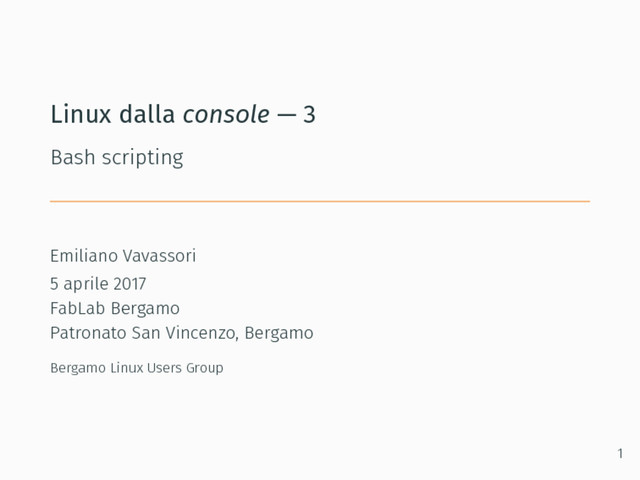Viewport: 640px width, 480px height.
Task: Click the date "5 aprile 2017"
Action: coord(97,283)
